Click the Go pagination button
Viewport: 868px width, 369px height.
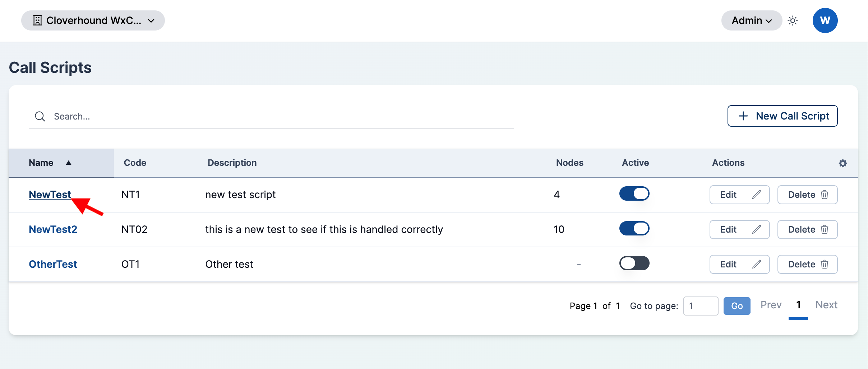point(737,306)
